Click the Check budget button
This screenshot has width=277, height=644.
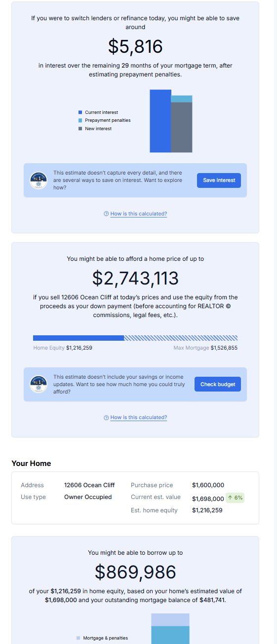[x=218, y=384]
